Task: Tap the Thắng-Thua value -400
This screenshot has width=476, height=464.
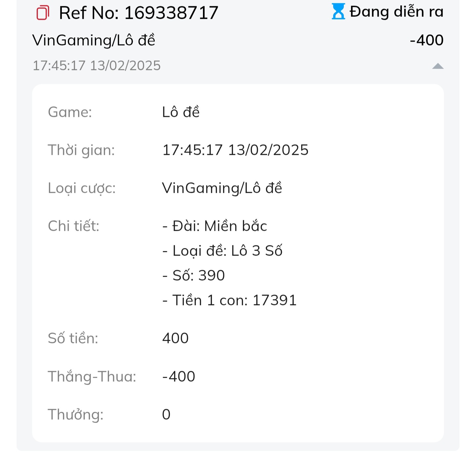Action: (x=179, y=376)
